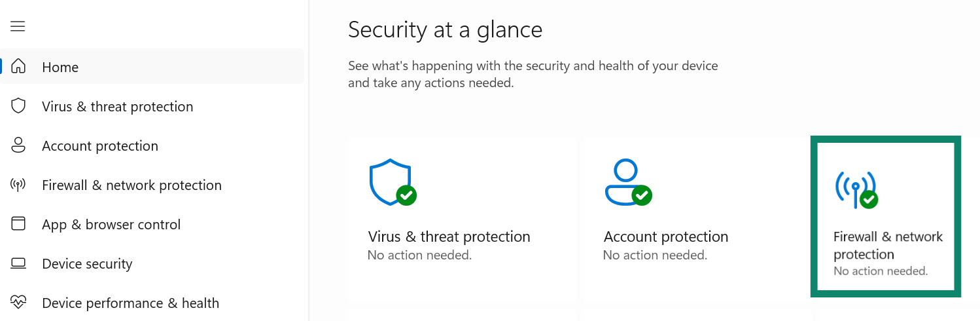Open Firewall & network protection sidebar label
Image resolution: width=980 pixels, height=321 pixels.
[x=131, y=185]
